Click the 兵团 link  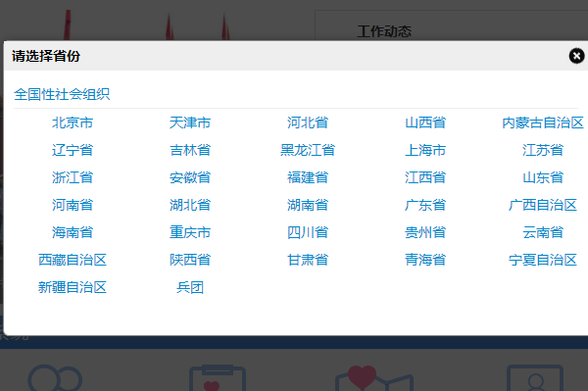(190, 287)
